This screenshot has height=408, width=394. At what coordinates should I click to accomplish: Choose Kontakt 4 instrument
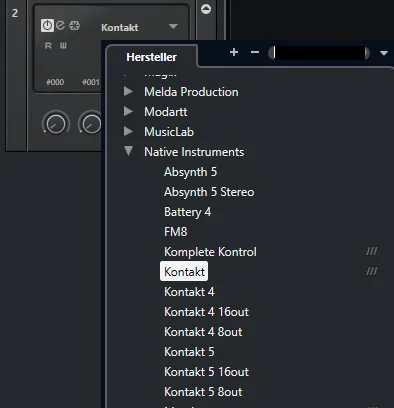coord(189,292)
